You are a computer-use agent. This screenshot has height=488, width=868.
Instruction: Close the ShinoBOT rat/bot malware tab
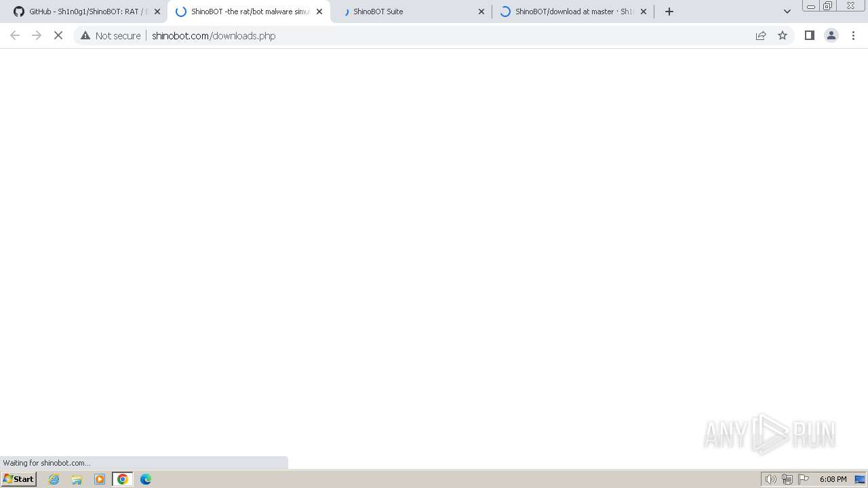click(x=319, y=12)
